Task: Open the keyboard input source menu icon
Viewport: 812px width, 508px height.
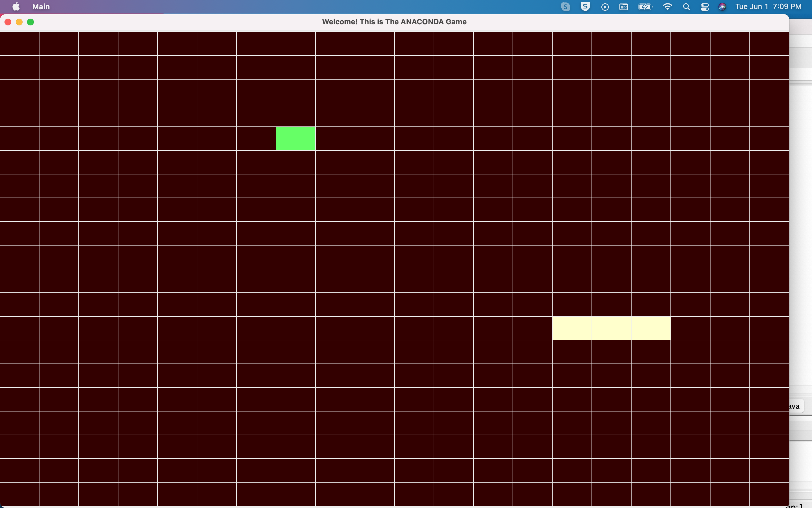Action: coord(624,7)
